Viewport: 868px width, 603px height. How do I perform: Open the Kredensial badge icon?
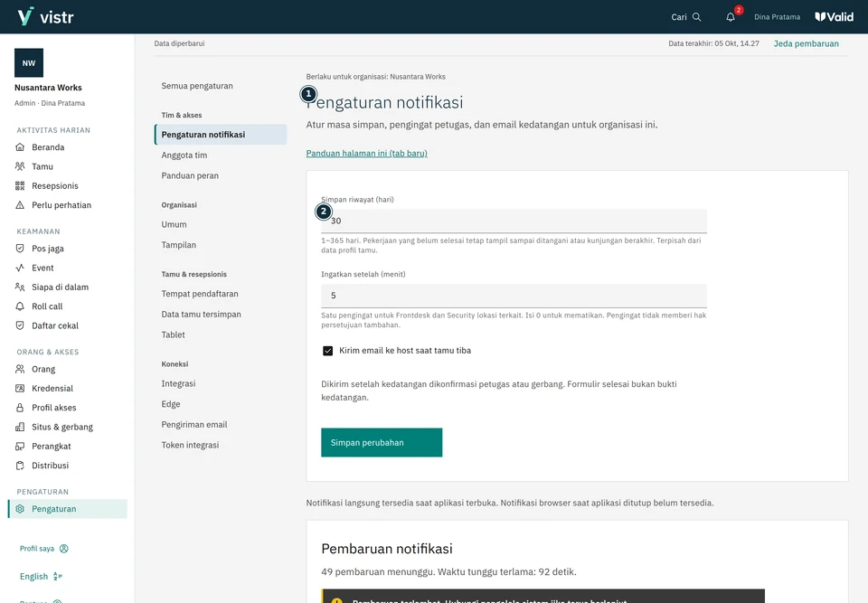[20, 389]
